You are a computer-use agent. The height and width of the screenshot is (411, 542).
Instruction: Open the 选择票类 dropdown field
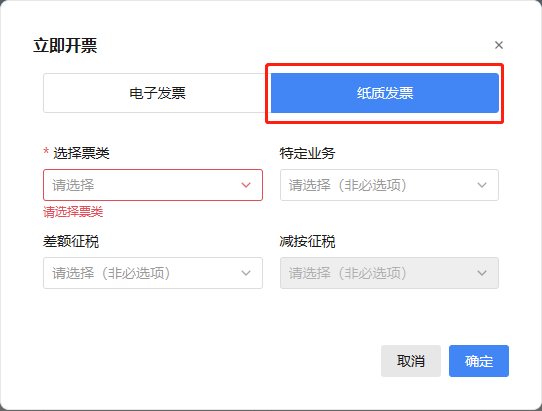coord(153,185)
